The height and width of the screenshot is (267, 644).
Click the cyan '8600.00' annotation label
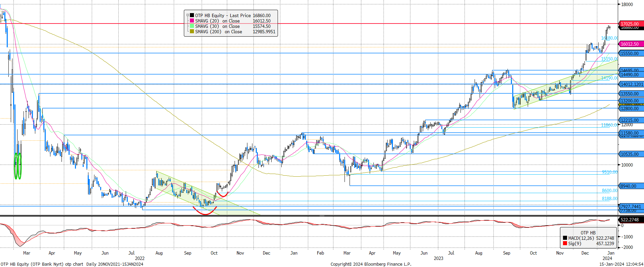(x=610, y=190)
